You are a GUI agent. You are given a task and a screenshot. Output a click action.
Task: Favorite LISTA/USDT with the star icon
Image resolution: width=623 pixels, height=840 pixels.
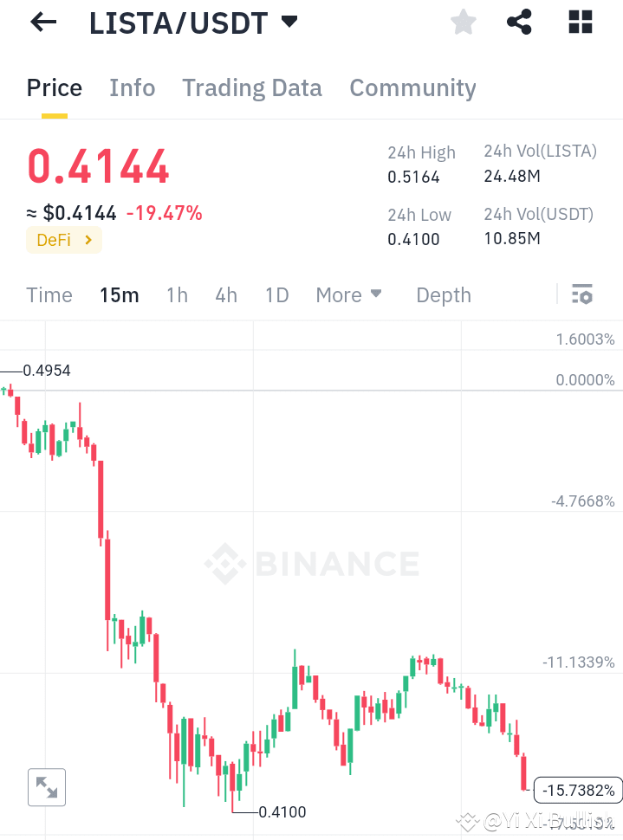463,22
